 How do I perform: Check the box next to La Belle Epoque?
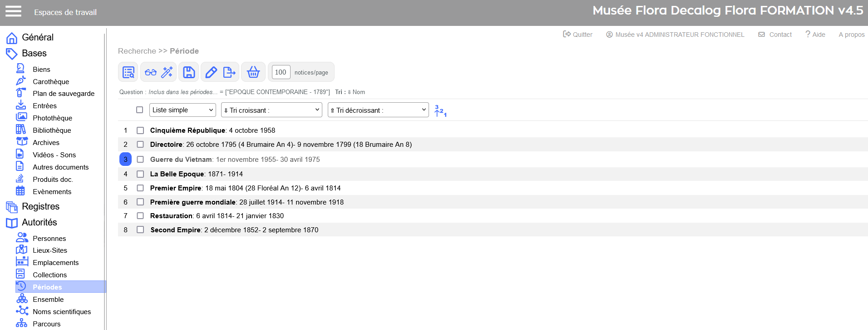click(140, 174)
